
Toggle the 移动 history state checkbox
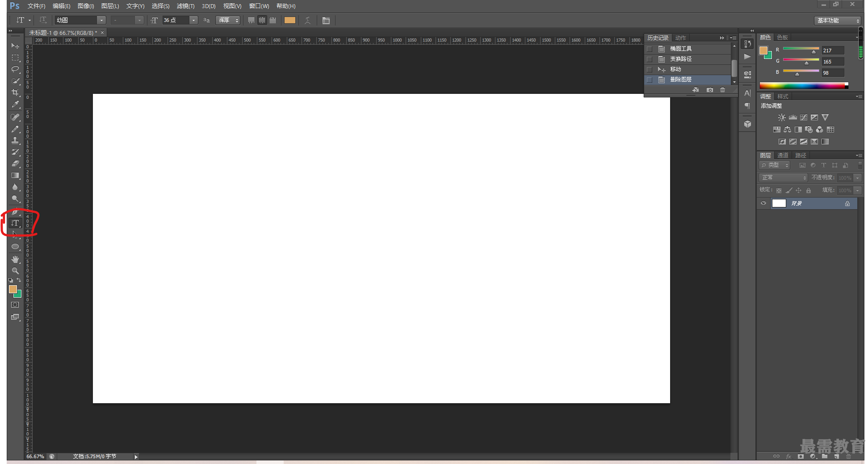(x=650, y=69)
